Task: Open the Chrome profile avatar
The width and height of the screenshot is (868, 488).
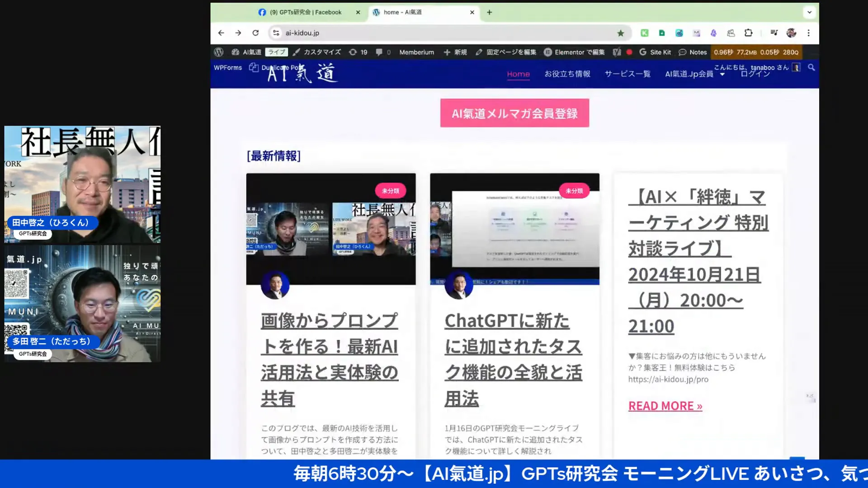Action: pyautogui.click(x=791, y=33)
